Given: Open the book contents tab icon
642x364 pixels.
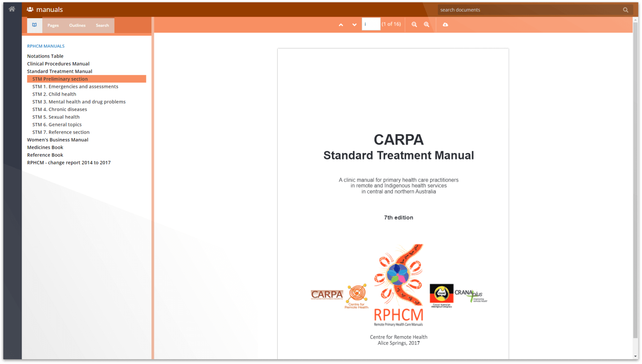Looking at the screenshot, I should [34, 25].
